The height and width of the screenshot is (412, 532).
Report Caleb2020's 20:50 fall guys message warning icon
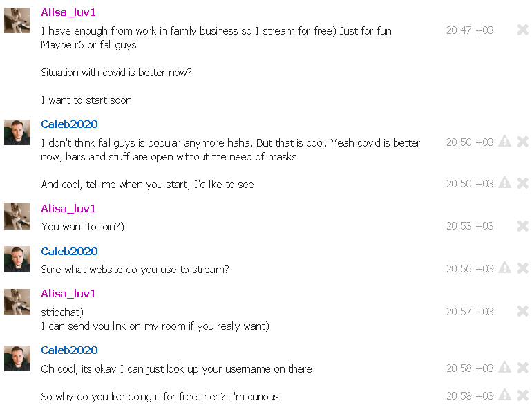[505, 141]
